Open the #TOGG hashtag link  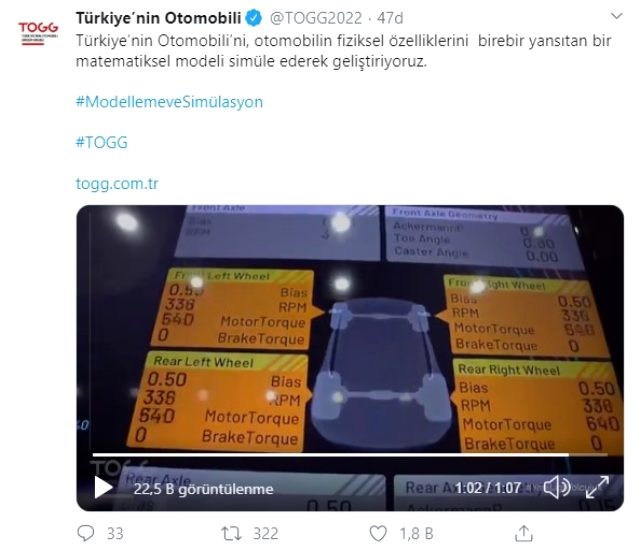102,142
